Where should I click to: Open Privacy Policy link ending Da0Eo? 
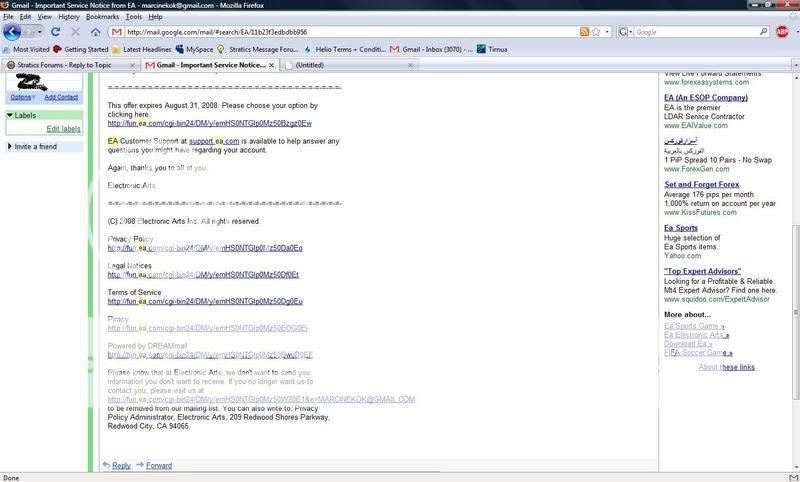pyautogui.click(x=205, y=248)
